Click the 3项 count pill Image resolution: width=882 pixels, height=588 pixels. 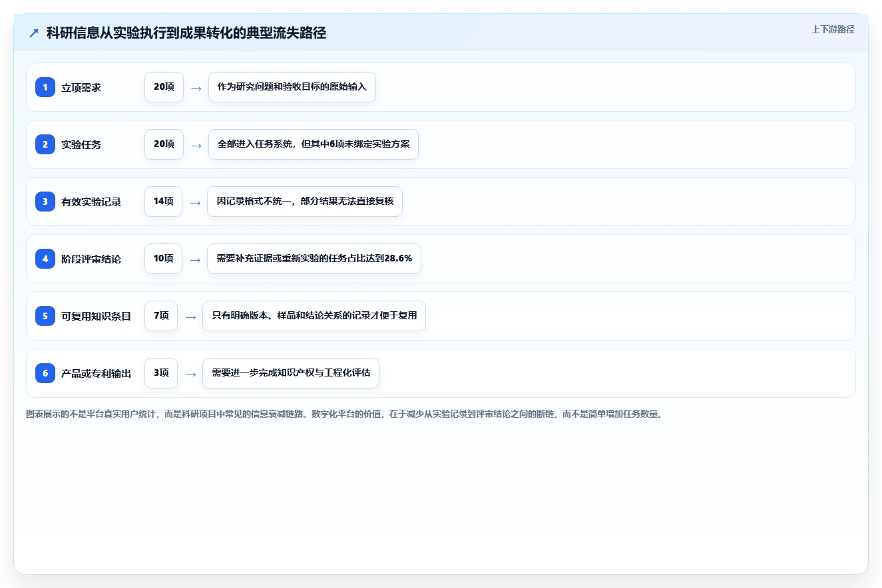[161, 373]
